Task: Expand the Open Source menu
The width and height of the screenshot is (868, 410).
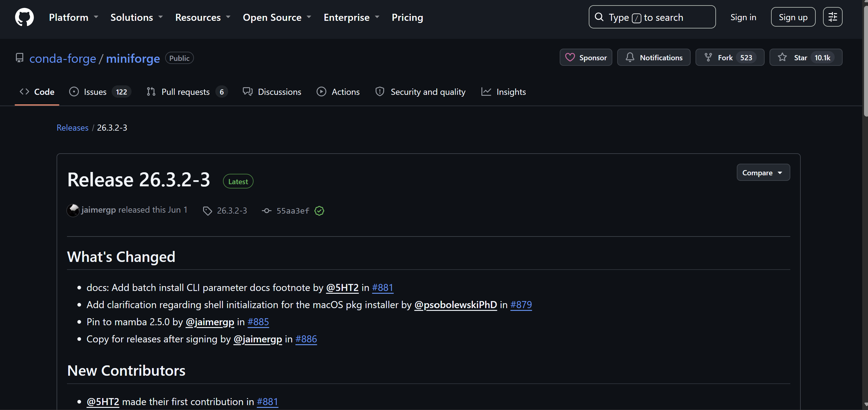Action: (x=277, y=17)
